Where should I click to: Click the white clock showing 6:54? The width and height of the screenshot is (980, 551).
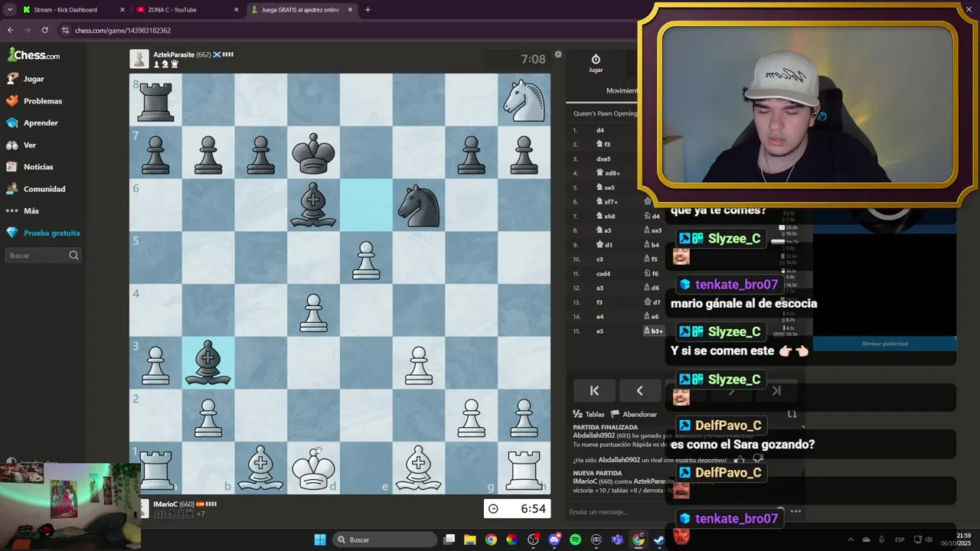[x=517, y=509]
